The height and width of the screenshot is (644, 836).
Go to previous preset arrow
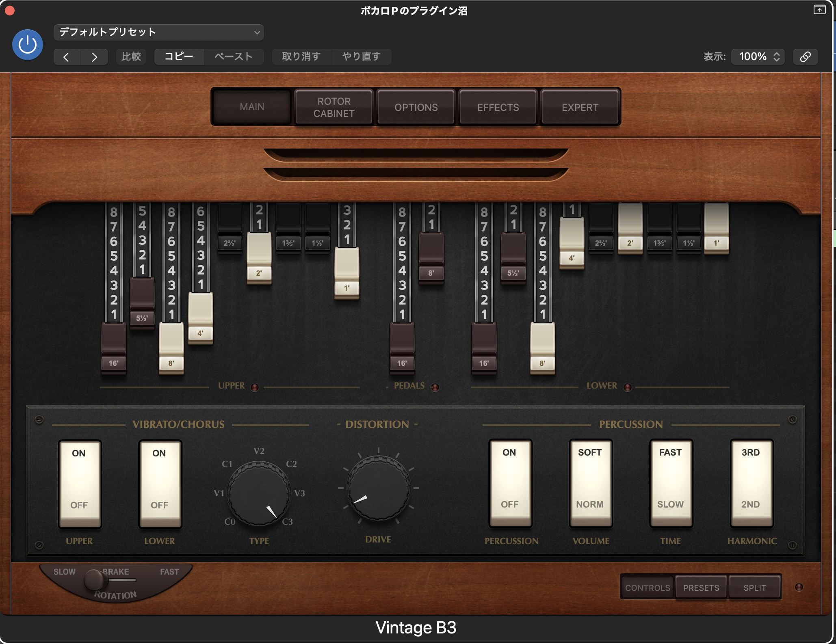click(x=67, y=57)
